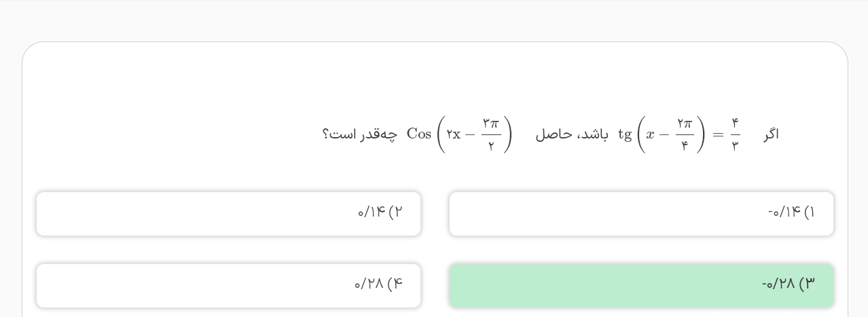This screenshot has height=317, width=868.
Task: Click the word اگر starting the question
Action: point(771,134)
